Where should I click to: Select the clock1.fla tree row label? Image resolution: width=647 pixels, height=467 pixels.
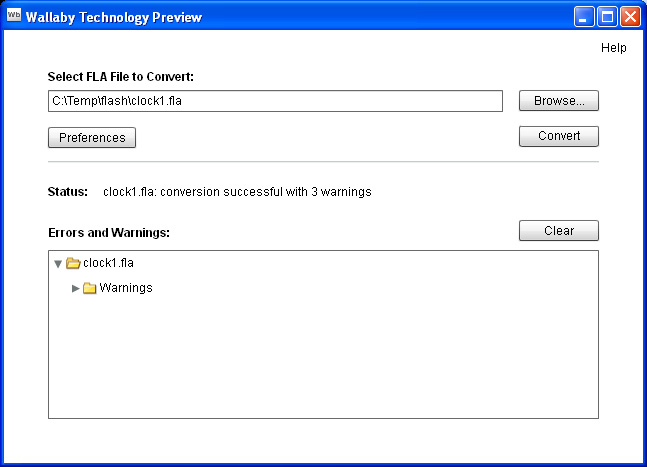(108, 263)
